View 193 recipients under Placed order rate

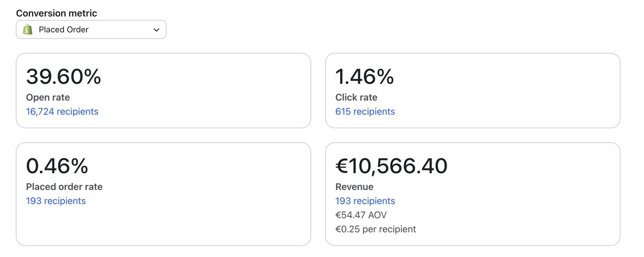pyautogui.click(x=56, y=201)
